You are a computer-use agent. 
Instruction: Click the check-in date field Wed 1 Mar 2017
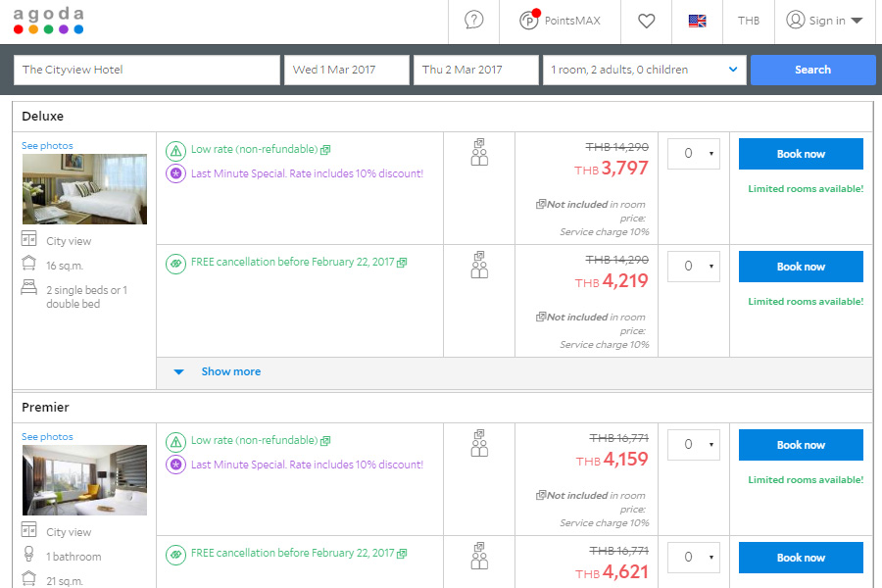(347, 70)
